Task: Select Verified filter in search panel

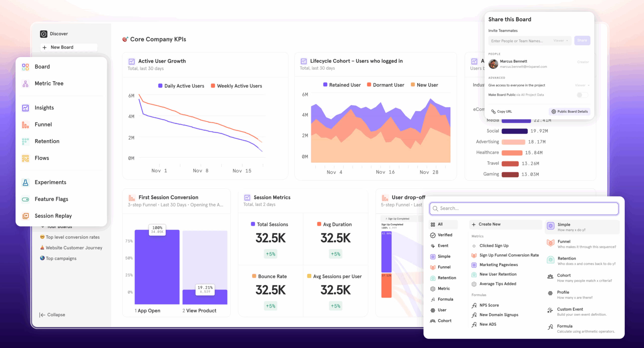Action: pos(445,235)
